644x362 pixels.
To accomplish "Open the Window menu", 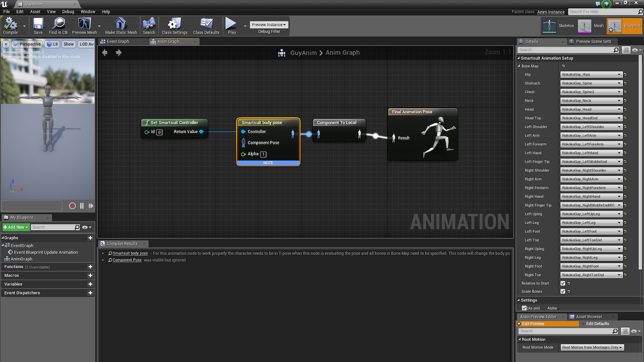I will coord(88,12).
